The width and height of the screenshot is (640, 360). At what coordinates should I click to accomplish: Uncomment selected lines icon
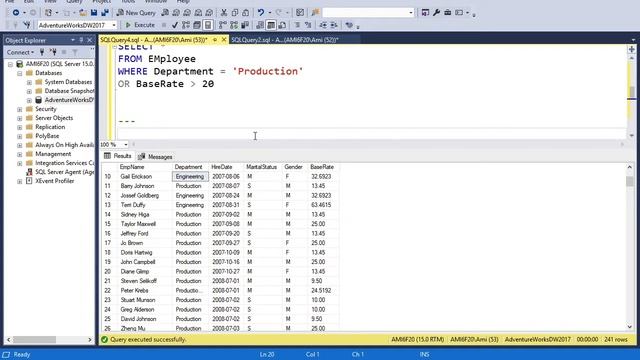[x=308, y=25]
